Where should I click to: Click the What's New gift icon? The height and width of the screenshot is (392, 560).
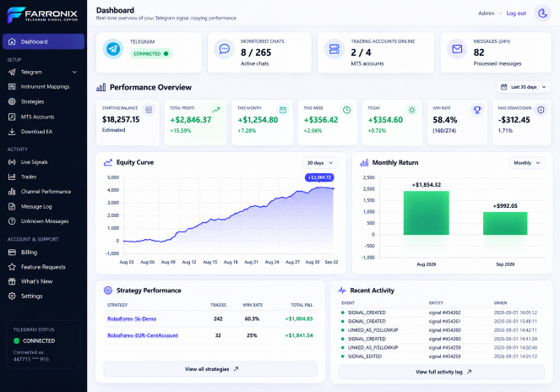pos(12,281)
